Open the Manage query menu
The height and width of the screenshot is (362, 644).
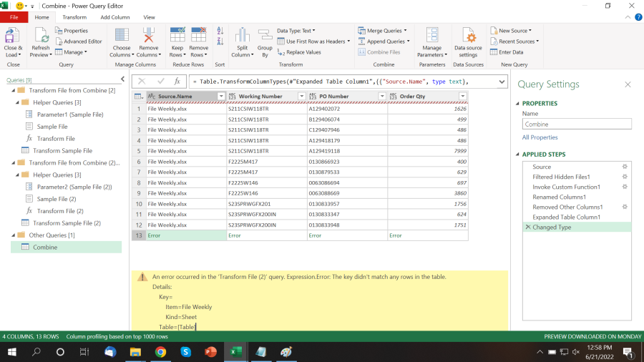click(x=71, y=52)
